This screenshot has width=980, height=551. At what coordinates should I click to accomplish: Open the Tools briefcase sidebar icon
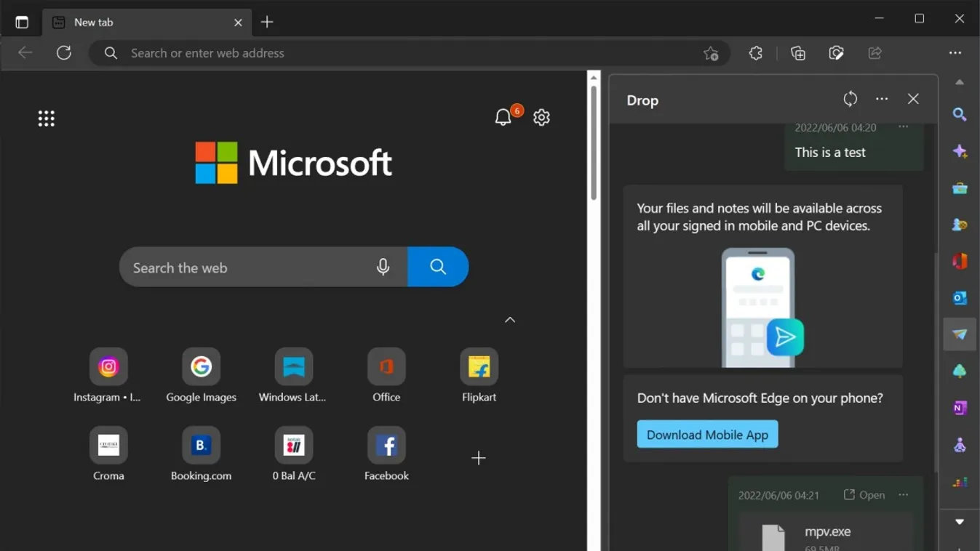click(960, 188)
